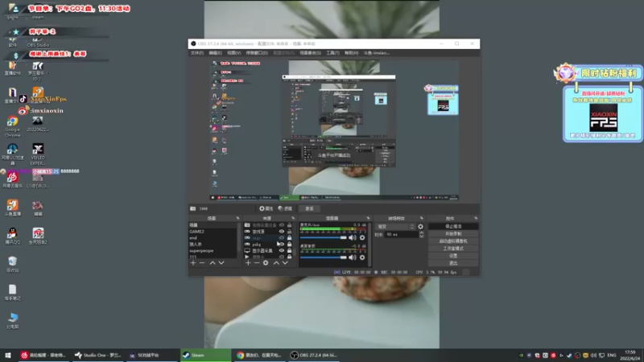The image size is (644, 362).
Task: Remove selected source with minus icon
Action: (x=257, y=263)
